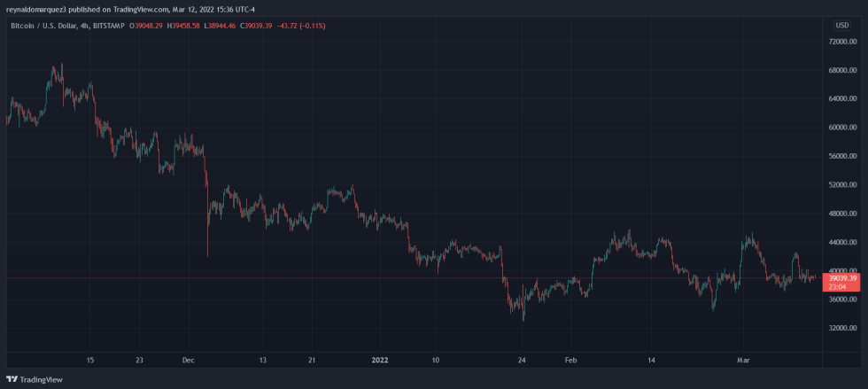This screenshot has height=389, width=868.
Task: Click the 48000.00 price axis label
Action: [x=841, y=214]
